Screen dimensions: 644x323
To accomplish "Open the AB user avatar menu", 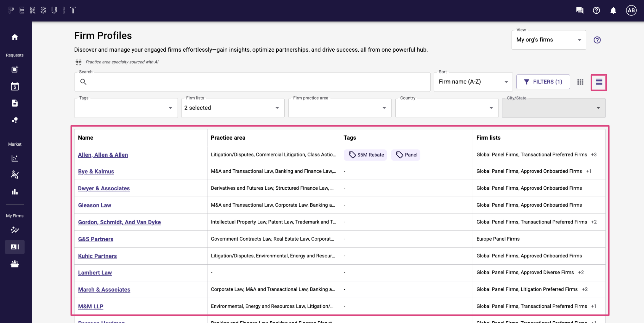I will [x=631, y=10].
